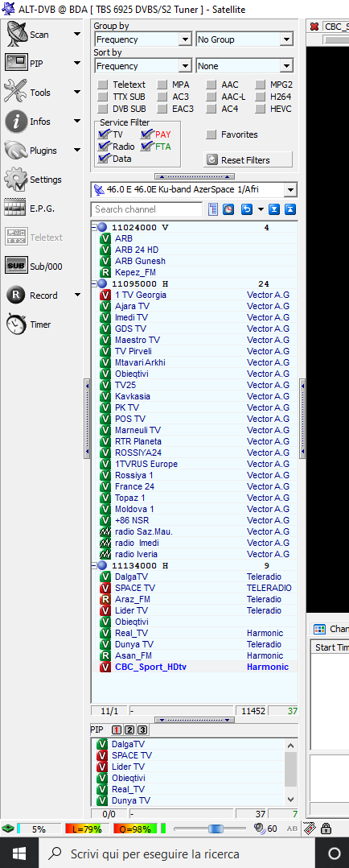Click the blue undo arrow icon
349x868 pixels.
(247, 209)
